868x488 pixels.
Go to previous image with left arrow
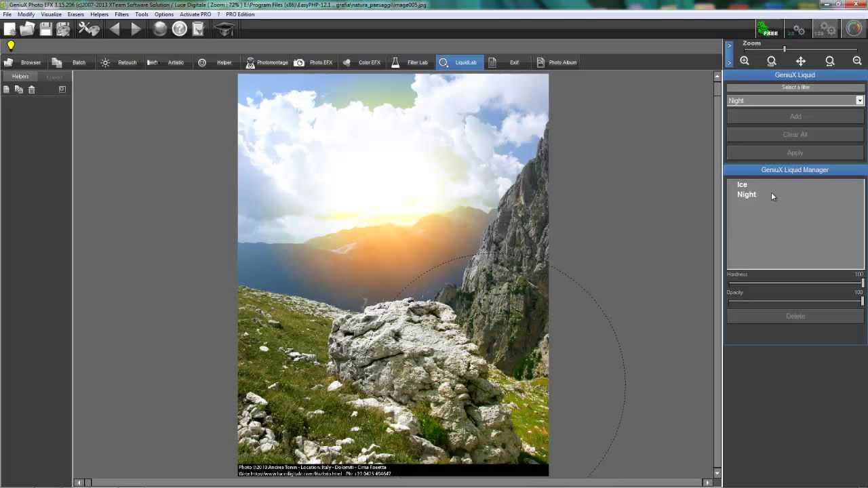tap(115, 29)
